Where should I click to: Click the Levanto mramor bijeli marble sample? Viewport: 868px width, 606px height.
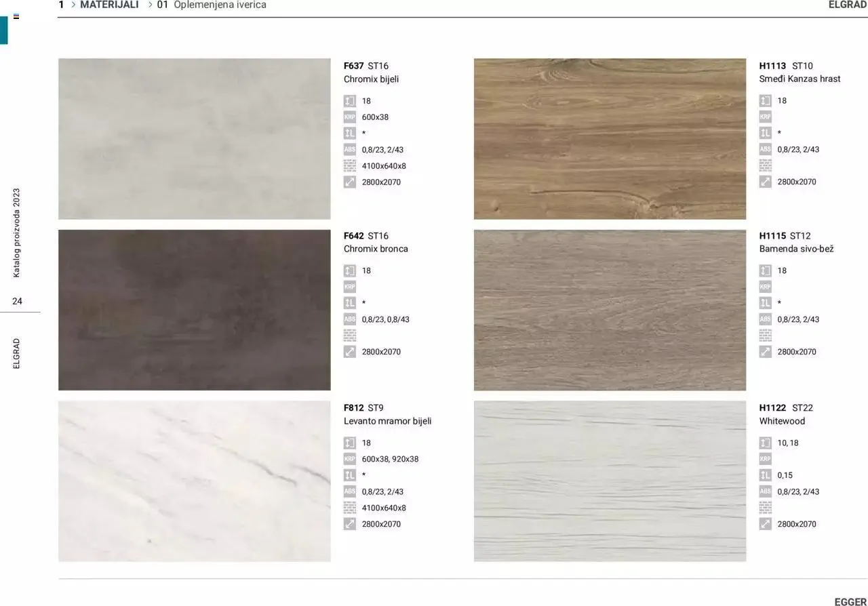pos(194,481)
